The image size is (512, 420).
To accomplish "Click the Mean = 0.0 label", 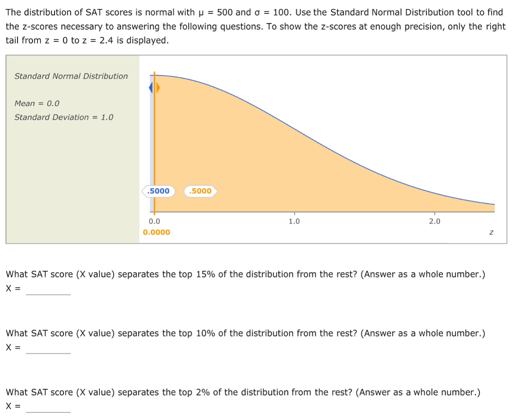I will (x=37, y=103).
